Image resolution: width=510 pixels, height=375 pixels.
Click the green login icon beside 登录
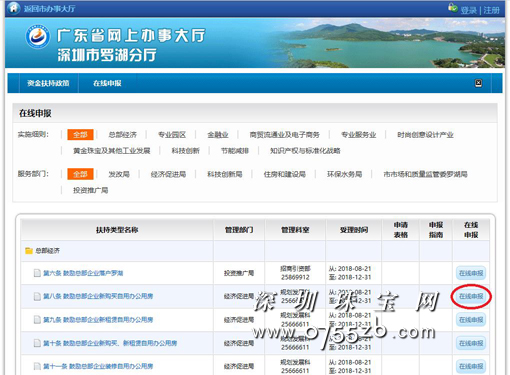[x=452, y=7]
